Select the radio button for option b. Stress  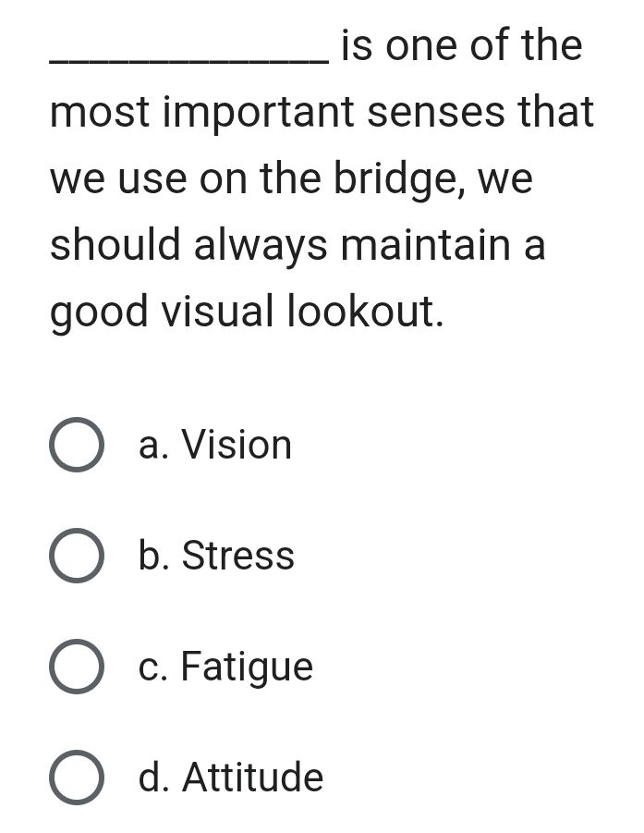pos(77,555)
